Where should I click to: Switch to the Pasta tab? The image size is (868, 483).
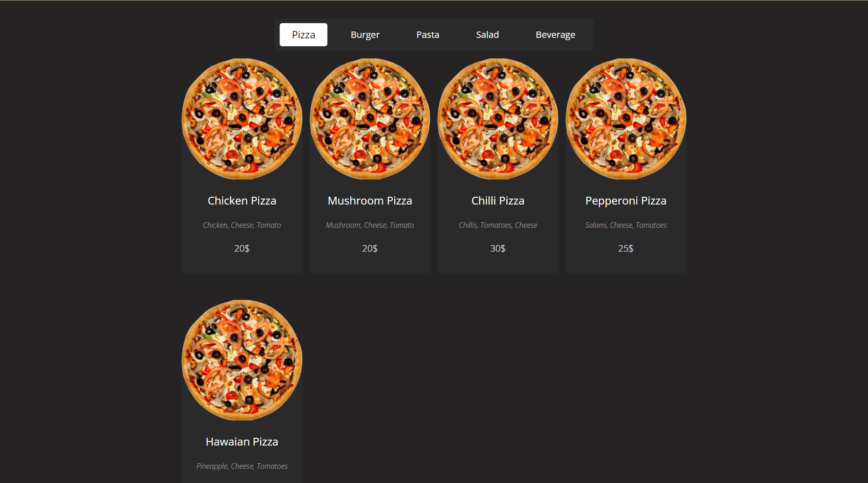click(x=427, y=34)
